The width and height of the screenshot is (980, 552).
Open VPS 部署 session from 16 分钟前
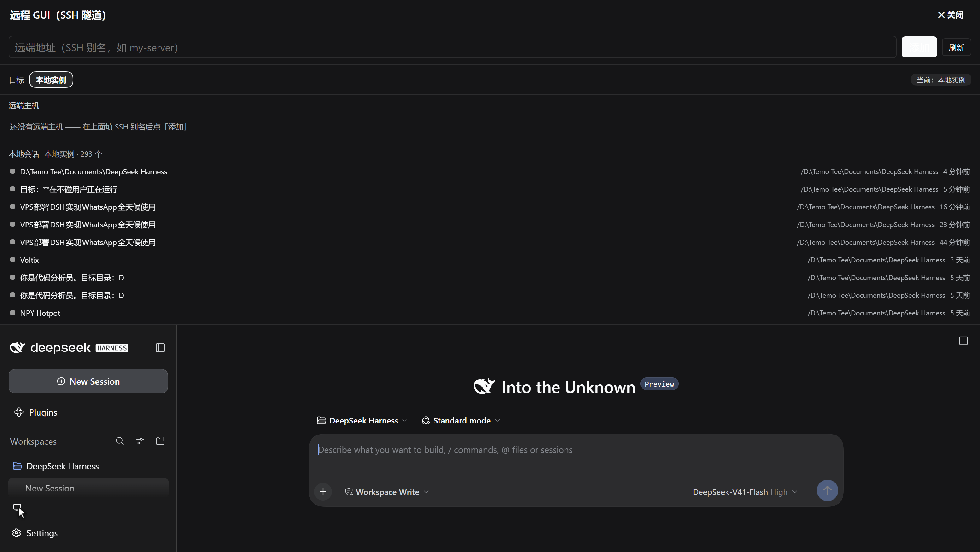(490, 207)
